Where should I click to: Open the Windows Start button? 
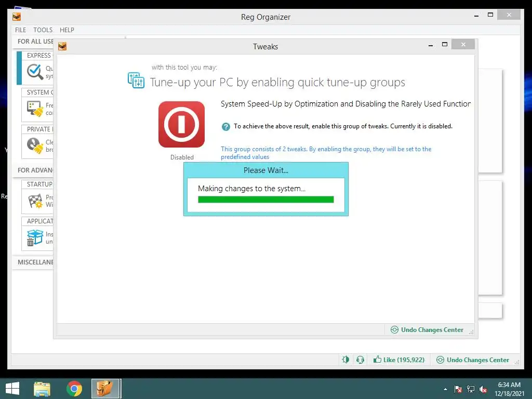tap(12, 389)
